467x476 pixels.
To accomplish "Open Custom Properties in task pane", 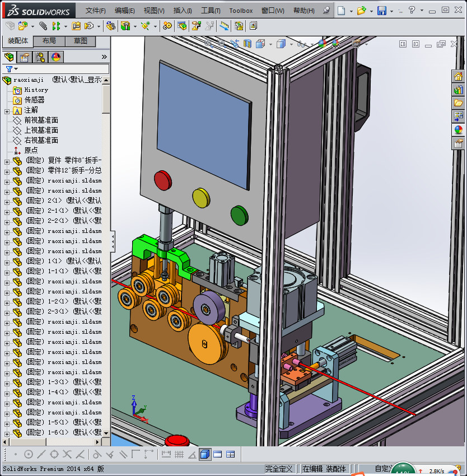I will pyautogui.click(x=458, y=143).
